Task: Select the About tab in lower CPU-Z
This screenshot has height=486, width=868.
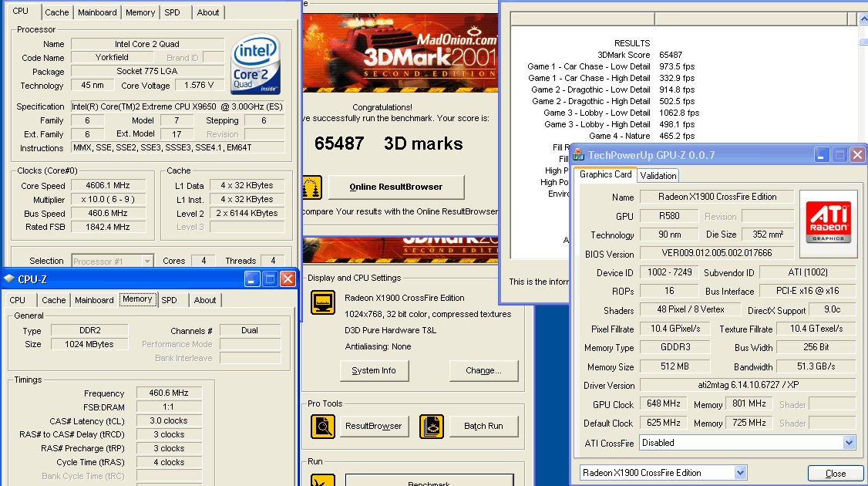Action: 205,300
